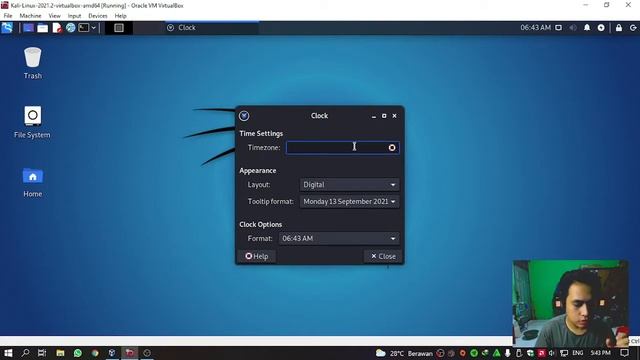Click the icon inside the Timezone field
Image resolution: width=640 pixels, height=360 pixels.
pyautogui.click(x=392, y=147)
